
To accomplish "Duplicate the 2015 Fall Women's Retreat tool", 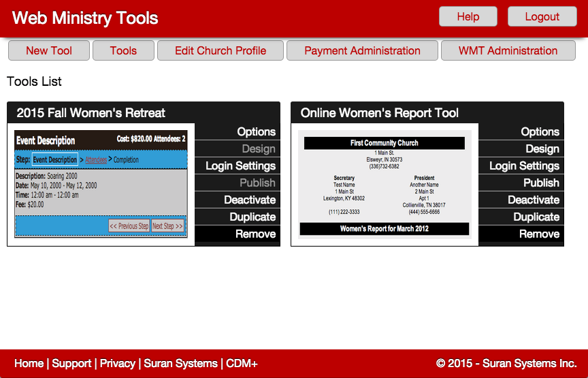I will (x=252, y=217).
